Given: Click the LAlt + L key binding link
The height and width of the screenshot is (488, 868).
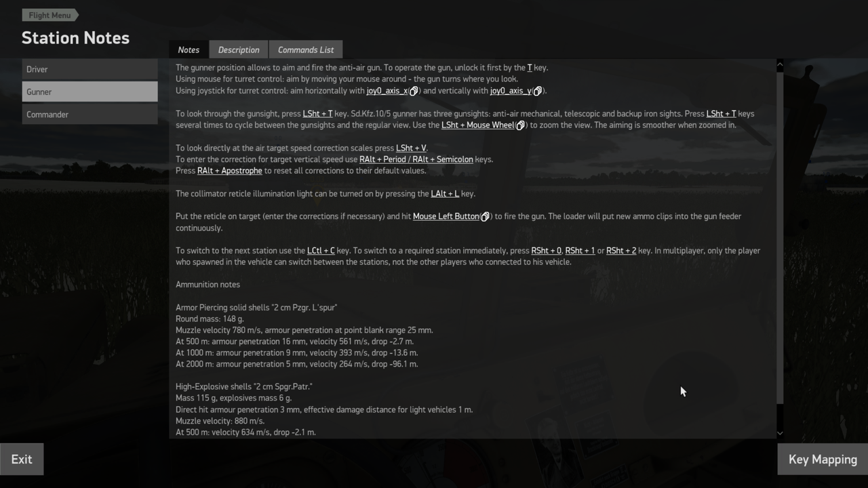Looking at the screenshot, I should [445, 194].
